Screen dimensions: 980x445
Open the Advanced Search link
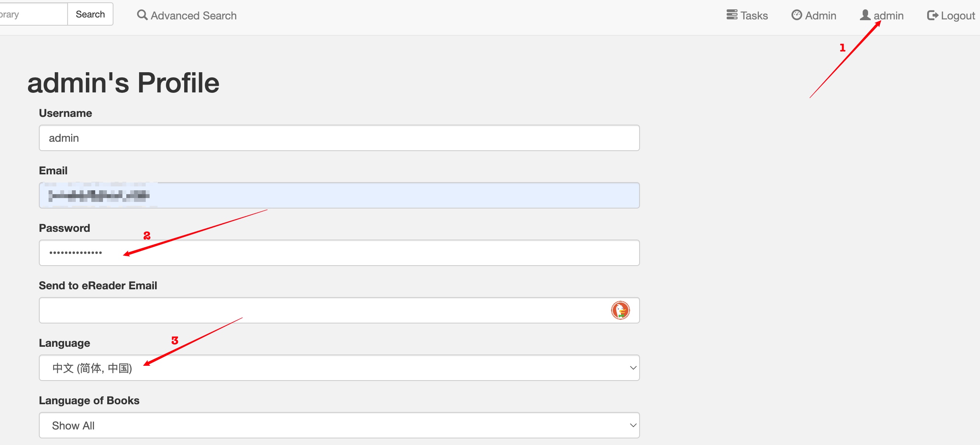187,15
